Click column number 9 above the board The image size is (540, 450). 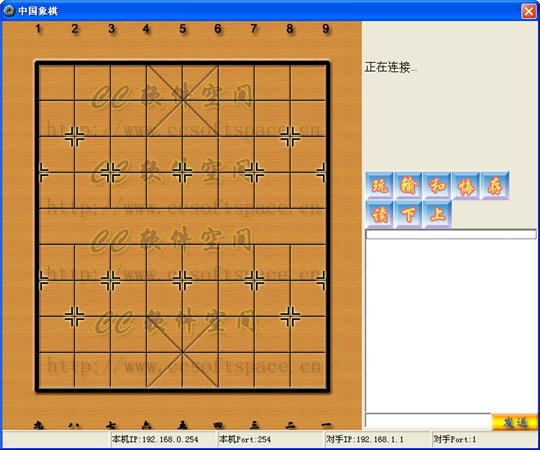[326, 29]
